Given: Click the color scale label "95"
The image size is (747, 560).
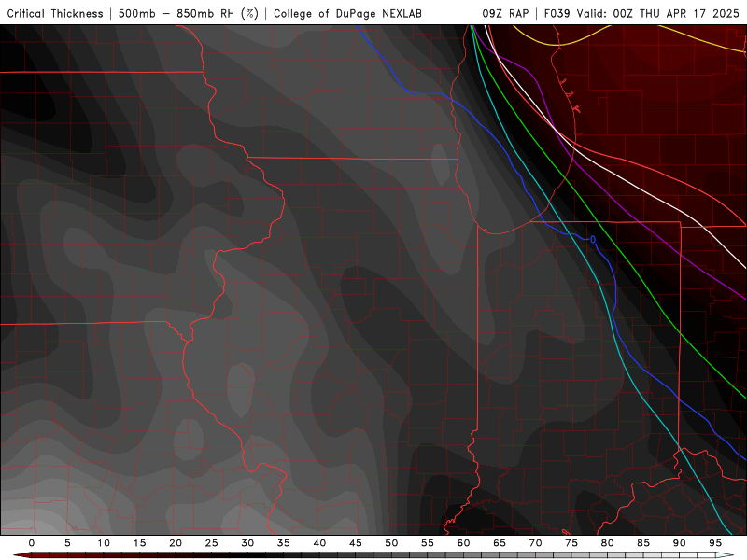Looking at the screenshot, I should tap(715, 543).
